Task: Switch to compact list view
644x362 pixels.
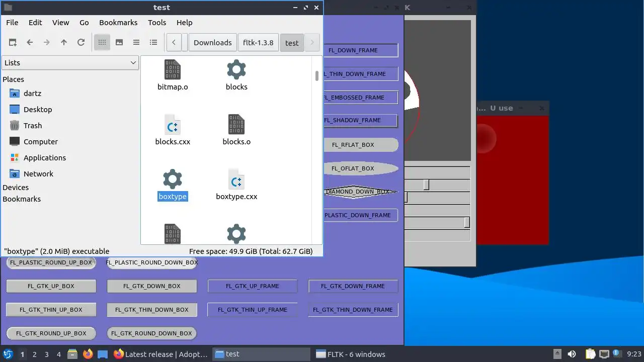Action: coord(136,43)
